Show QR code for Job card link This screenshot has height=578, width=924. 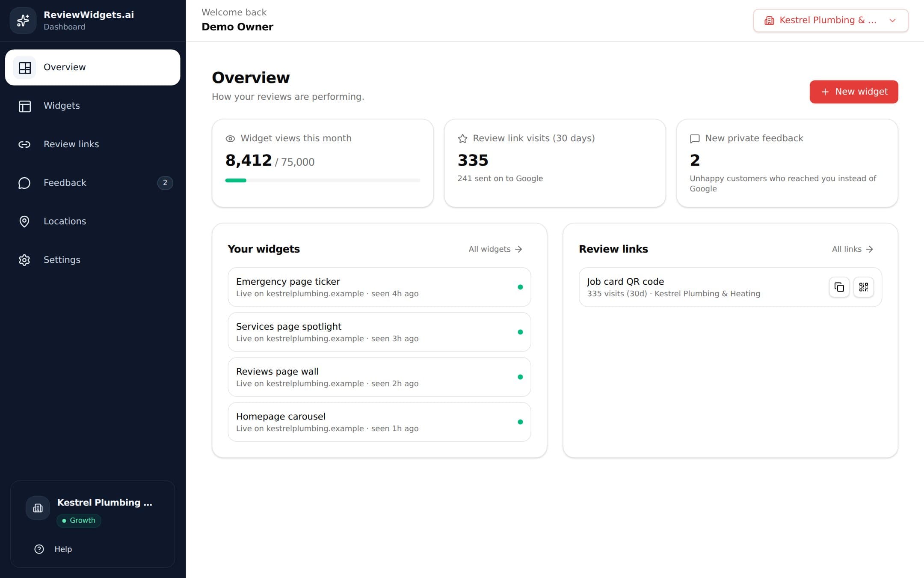(864, 287)
